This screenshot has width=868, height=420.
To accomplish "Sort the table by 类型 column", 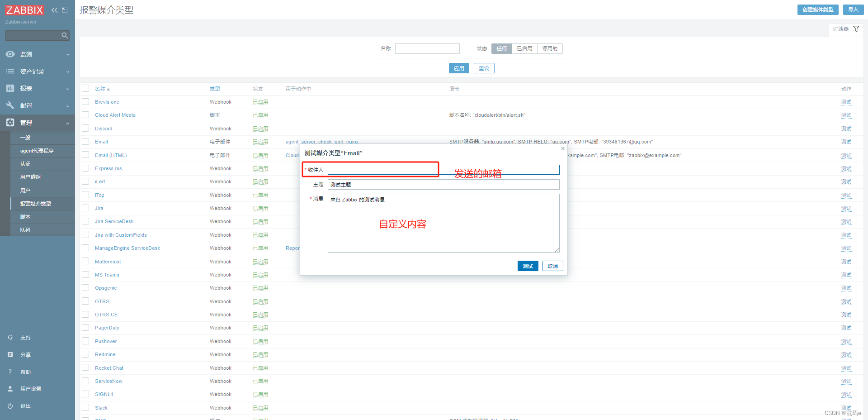I will [215, 89].
